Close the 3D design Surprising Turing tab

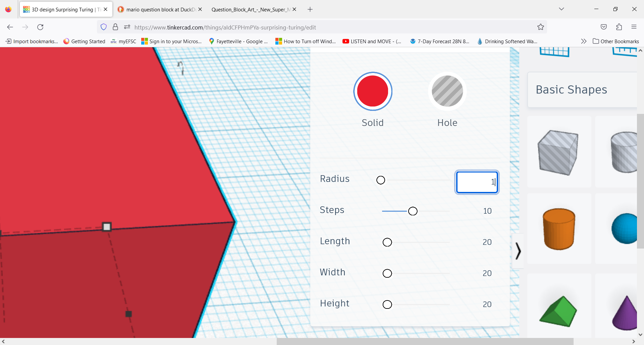click(x=106, y=9)
